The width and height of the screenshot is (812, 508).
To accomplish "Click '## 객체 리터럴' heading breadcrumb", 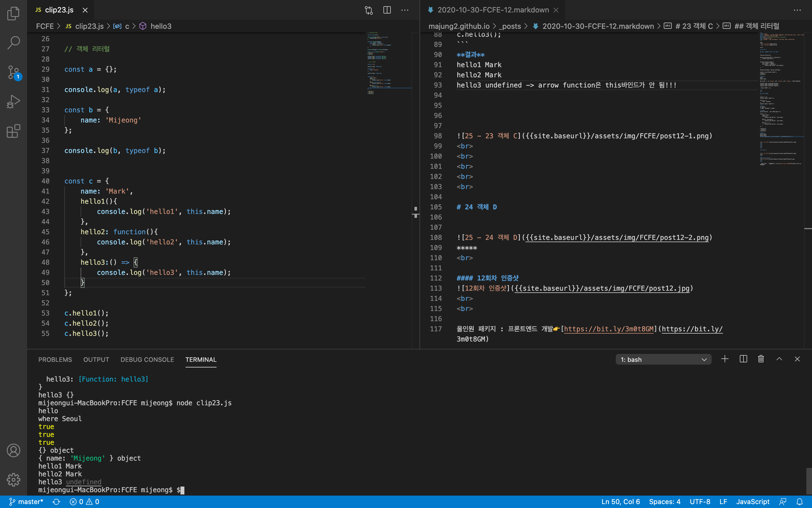I will (x=751, y=26).
